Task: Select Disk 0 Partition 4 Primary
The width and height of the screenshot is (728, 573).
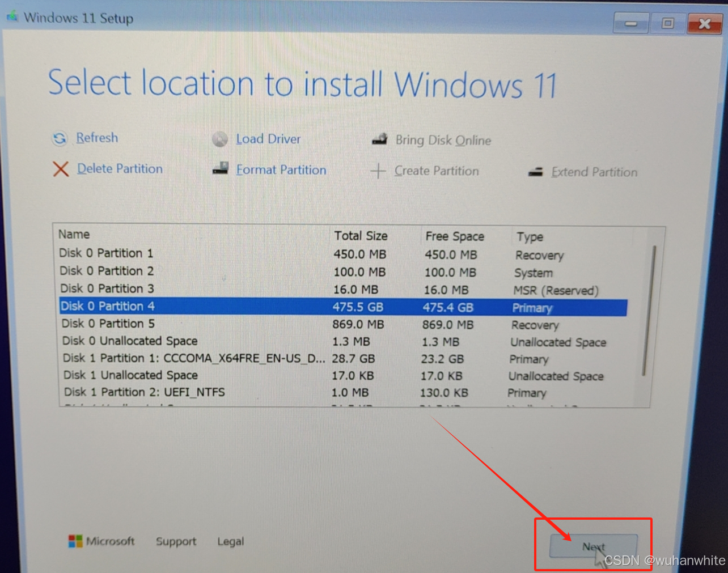Action: point(108,306)
